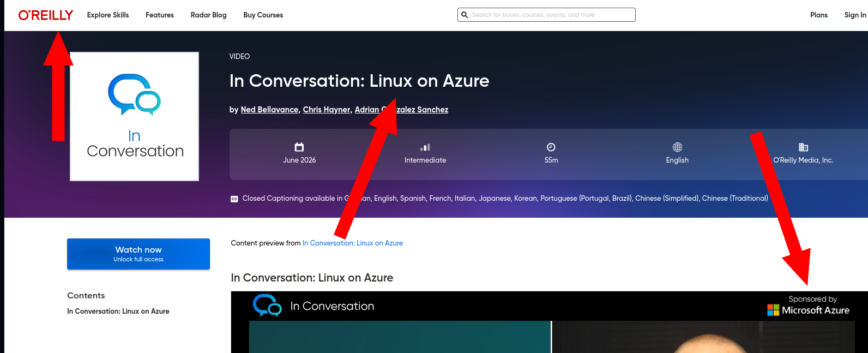
Task: Click the 'English' language text
Action: click(x=677, y=160)
